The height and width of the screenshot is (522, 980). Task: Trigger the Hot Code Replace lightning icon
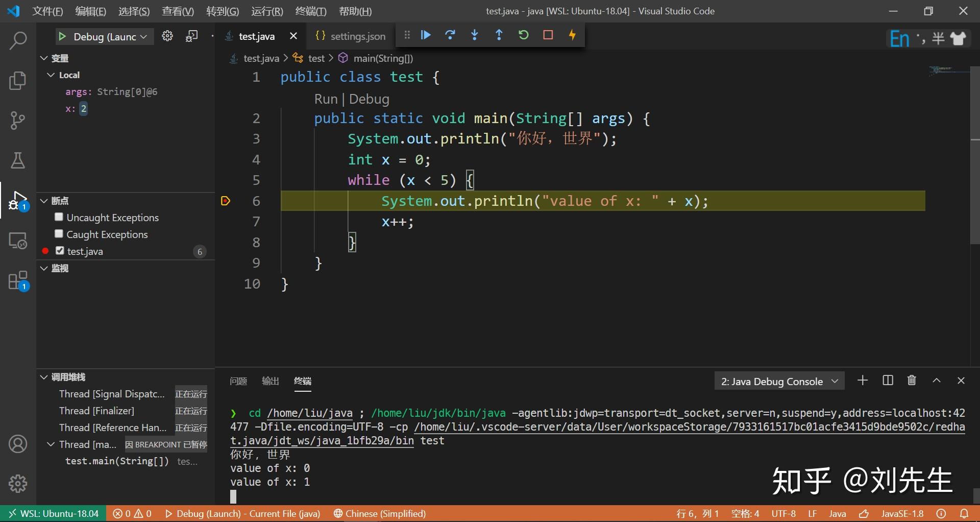point(573,35)
